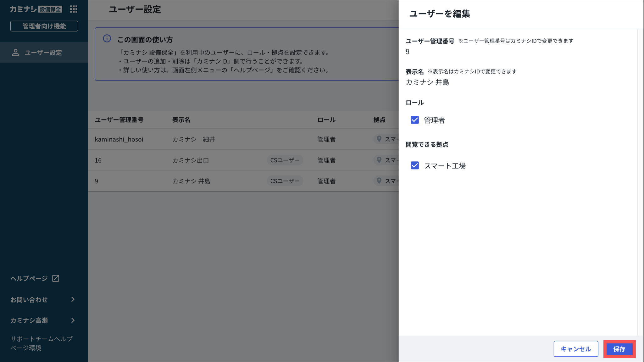Click location pin icon in kaminashi_hosoi row
644x362 pixels.
pyautogui.click(x=379, y=139)
